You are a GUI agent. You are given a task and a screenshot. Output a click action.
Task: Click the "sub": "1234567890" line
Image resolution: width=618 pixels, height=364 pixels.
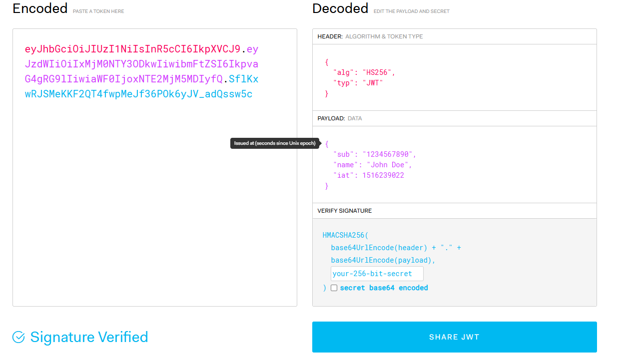coord(375,154)
